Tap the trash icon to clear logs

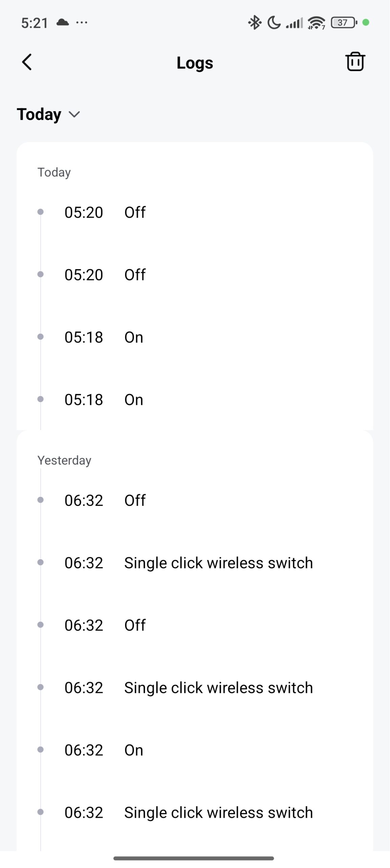pyautogui.click(x=355, y=62)
